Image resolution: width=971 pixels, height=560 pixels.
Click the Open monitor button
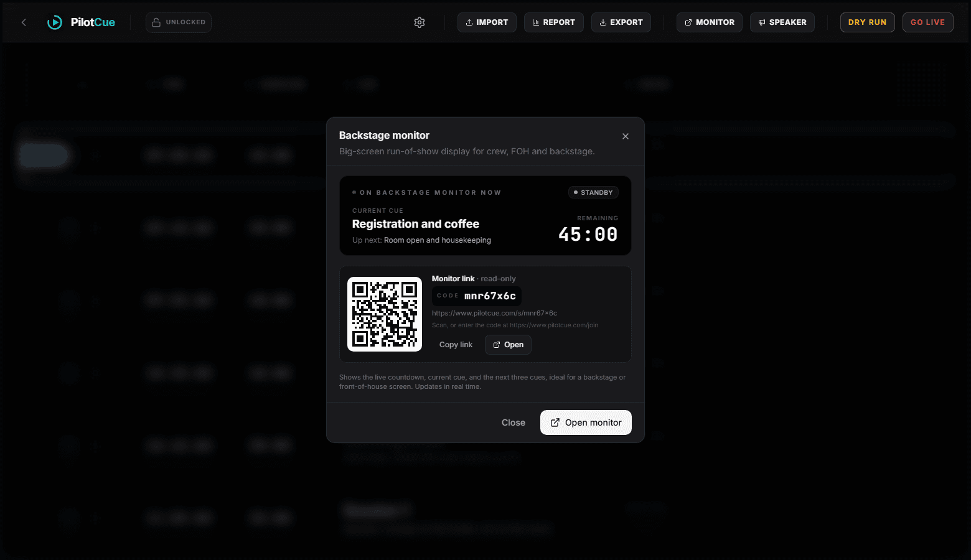click(586, 422)
